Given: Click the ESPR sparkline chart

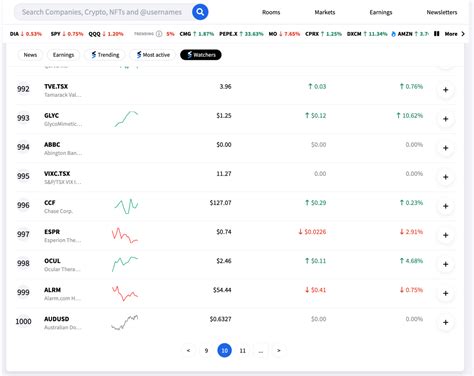Looking at the screenshot, I should 125,235.
